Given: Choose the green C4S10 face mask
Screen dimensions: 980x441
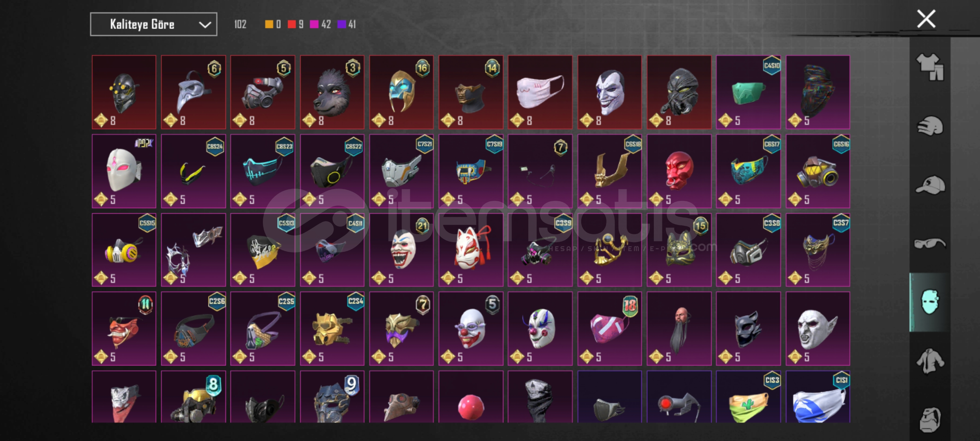Looking at the screenshot, I should 748,92.
